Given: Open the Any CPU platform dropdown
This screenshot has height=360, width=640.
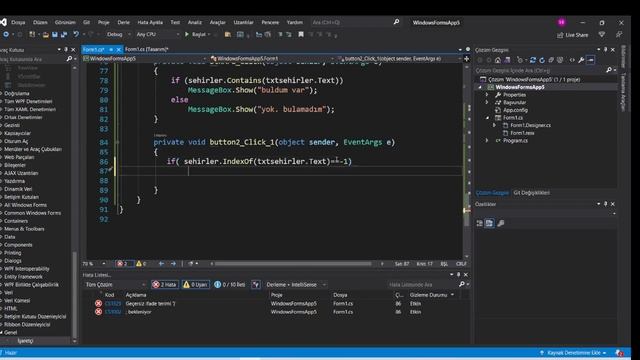Looking at the screenshot, I should pos(158,35).
